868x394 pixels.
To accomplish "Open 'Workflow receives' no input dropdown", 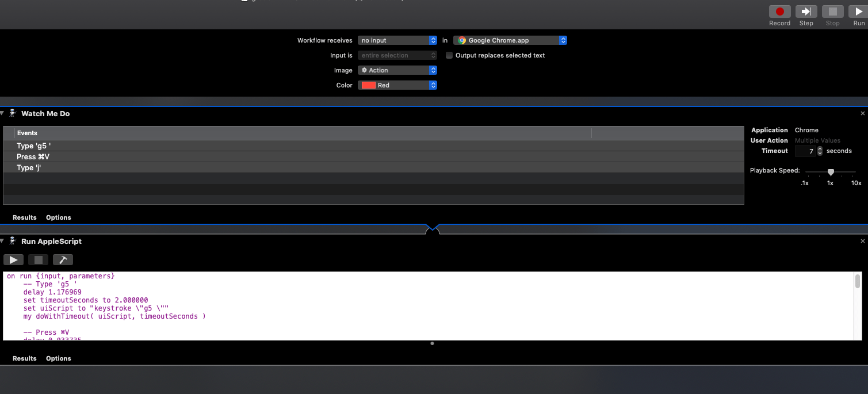I will [397, 40].
